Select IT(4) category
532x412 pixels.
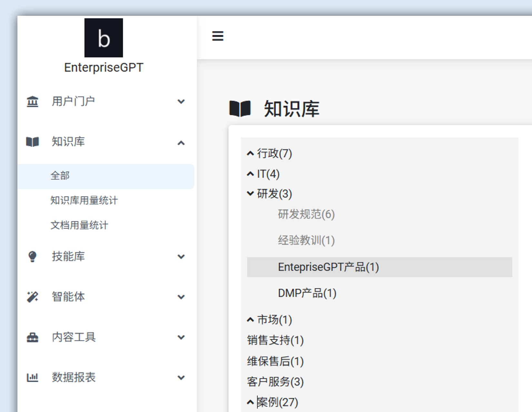click(x=268, y=174)
